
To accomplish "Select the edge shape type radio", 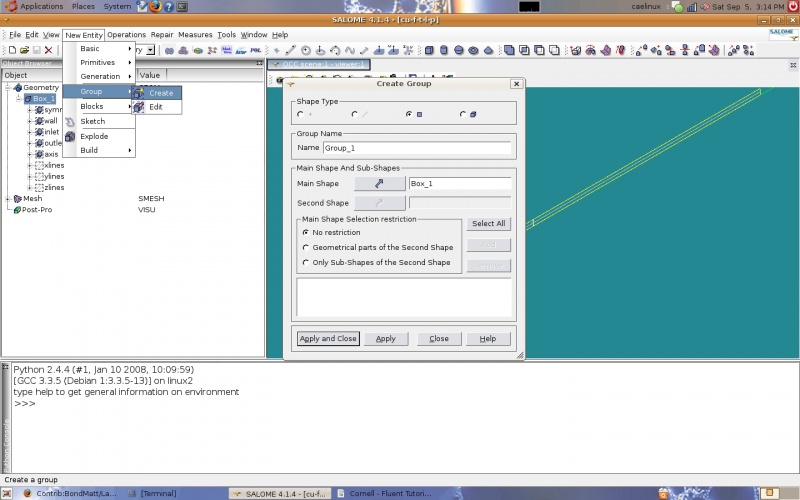I will pyautogui.click(x=355, y=114).
